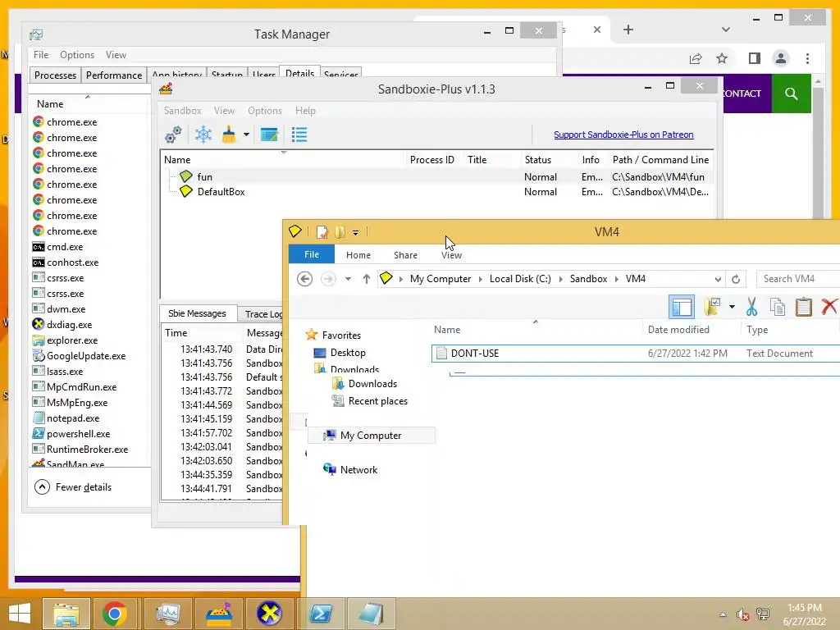Expand the address bar history dropdown
This screenshot has width=840, height=630.
tap(718, 279)
